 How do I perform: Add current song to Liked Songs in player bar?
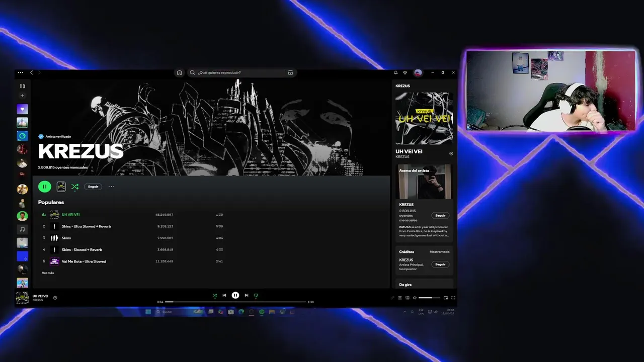[55, 298]
